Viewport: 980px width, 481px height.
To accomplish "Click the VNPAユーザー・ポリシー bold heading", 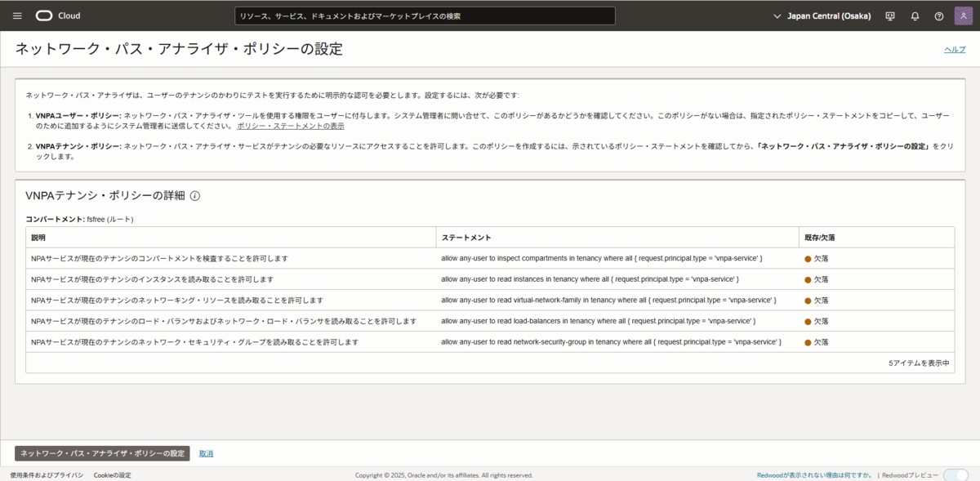I will click(78, 116).
